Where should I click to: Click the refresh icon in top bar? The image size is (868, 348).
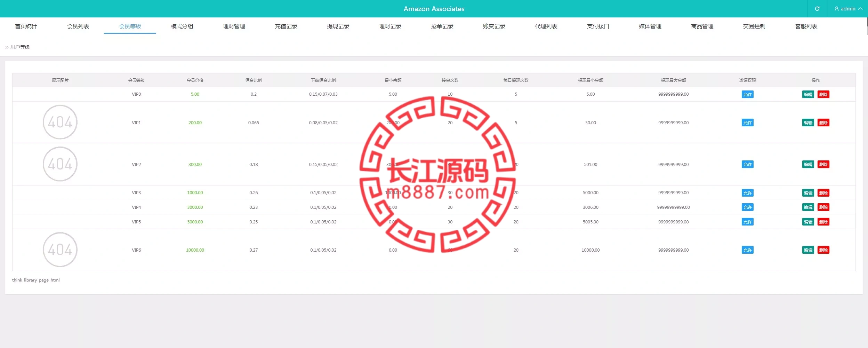pos(817,9)
